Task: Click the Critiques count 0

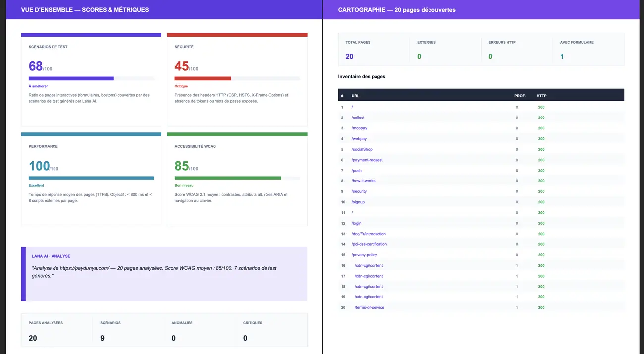Action: point(245,338)
